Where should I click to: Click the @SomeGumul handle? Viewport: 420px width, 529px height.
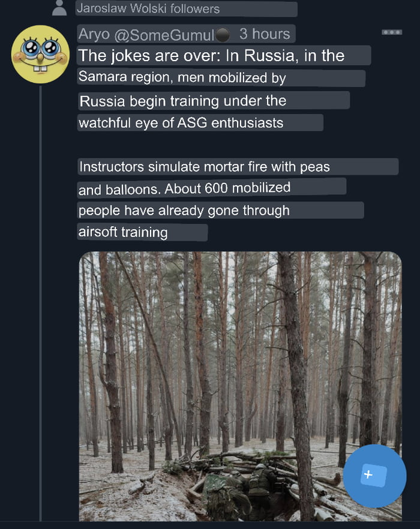[164, 35]
